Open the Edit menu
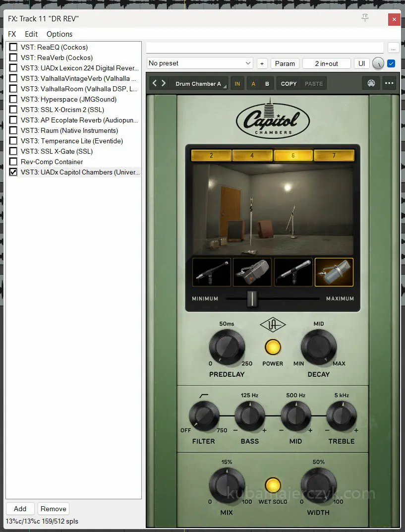Screen dimensions: 405x532 (31, 34)
